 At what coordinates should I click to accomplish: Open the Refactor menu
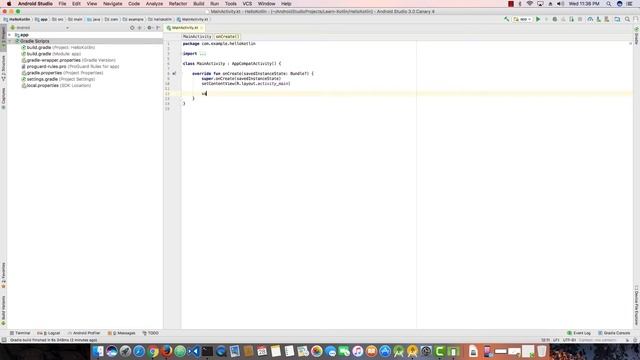coord(178,4)
